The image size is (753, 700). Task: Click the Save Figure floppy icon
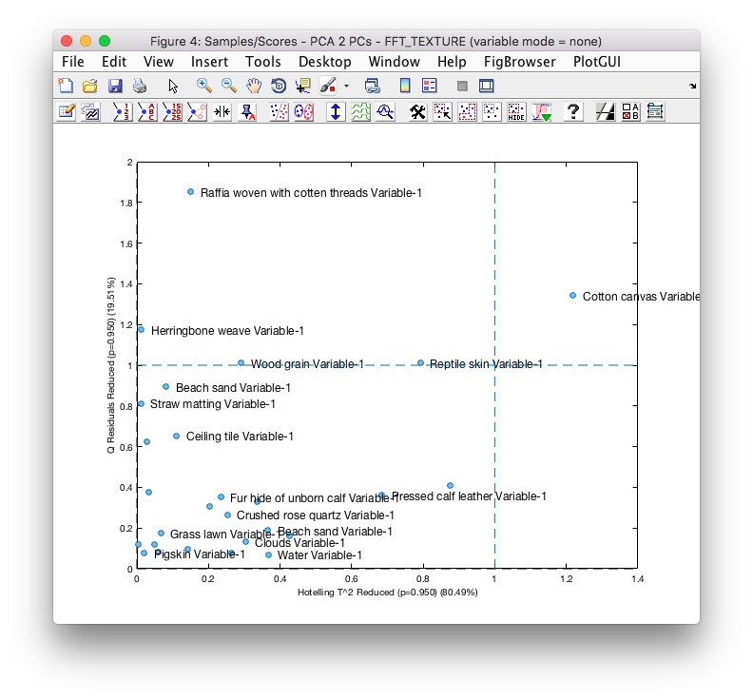pos(115,86)
